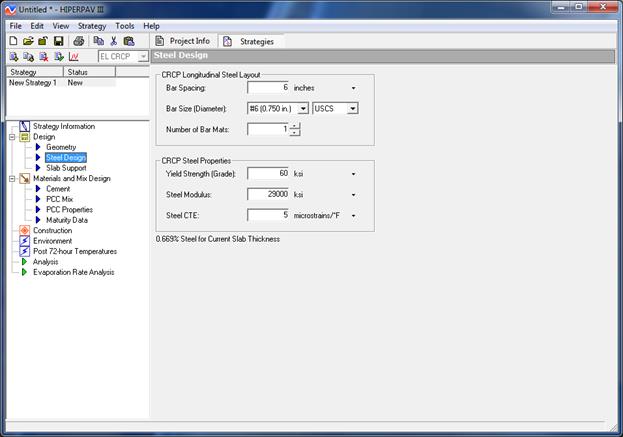Click the Environment lightning icon
This screenshot has height=437, width=623.
[25, 241]
